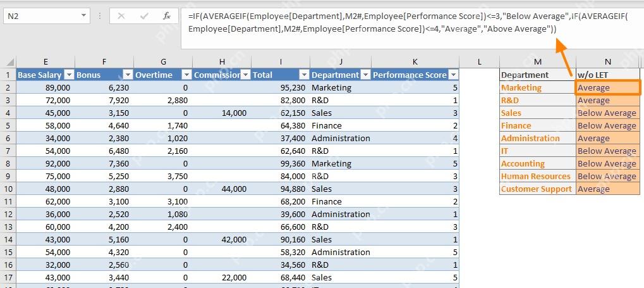Click the R&D cell in column M

(x=538, y=101)
